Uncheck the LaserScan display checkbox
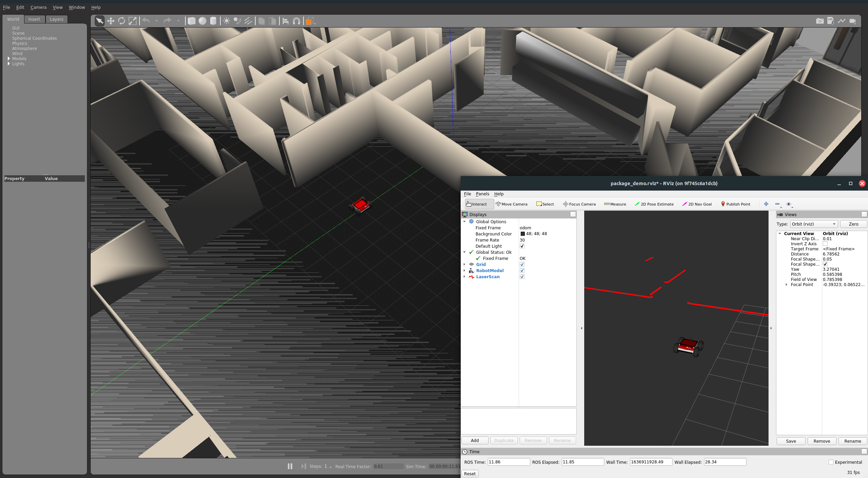868x478 pixels. tap(522, 277)
